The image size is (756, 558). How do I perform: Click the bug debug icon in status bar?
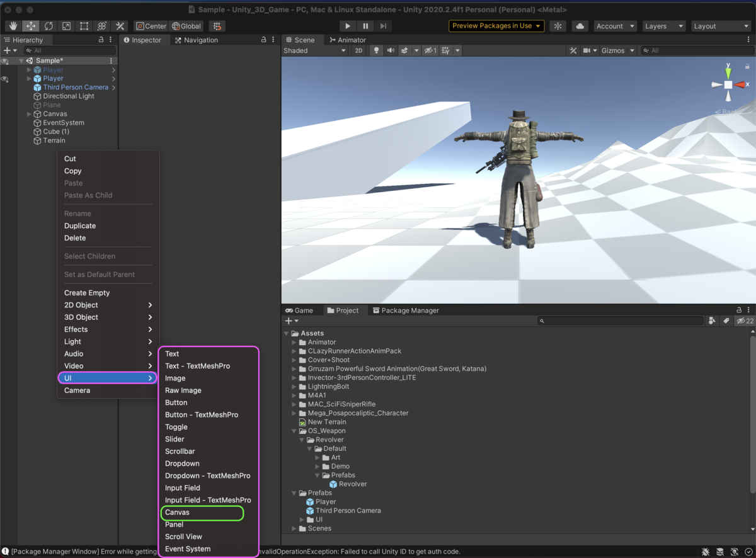(x=706, y=552)
